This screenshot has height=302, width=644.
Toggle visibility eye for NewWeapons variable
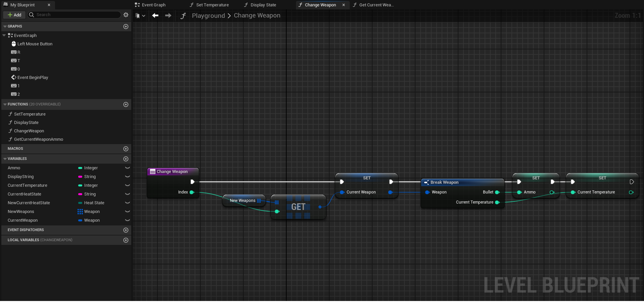click(x=128, y=212)
